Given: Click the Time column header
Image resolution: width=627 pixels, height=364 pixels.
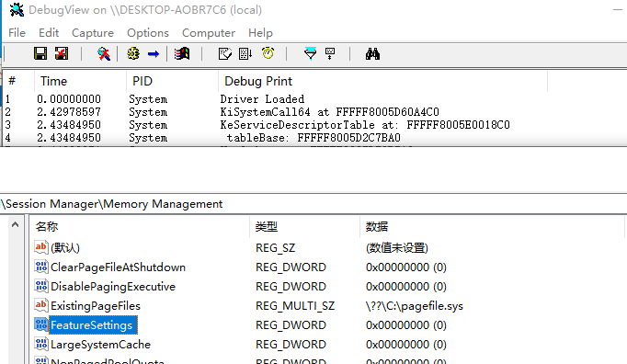Looking at the screenshot, I should pos(80,81).
